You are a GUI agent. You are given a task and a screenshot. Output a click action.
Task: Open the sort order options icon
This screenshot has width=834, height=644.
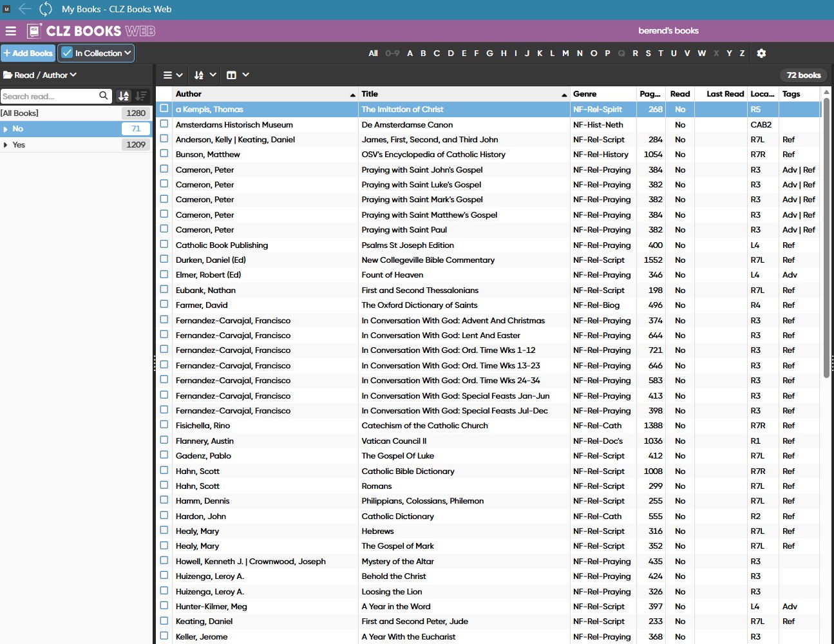click(x=205, y=75)
